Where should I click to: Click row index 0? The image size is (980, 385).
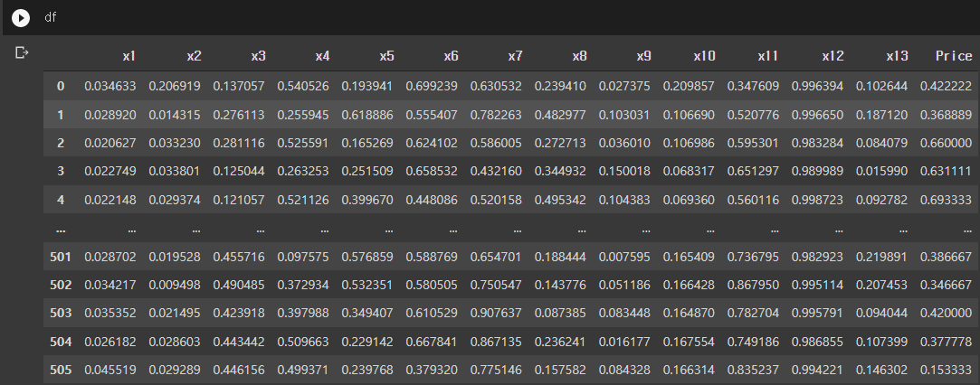point(61,86)
